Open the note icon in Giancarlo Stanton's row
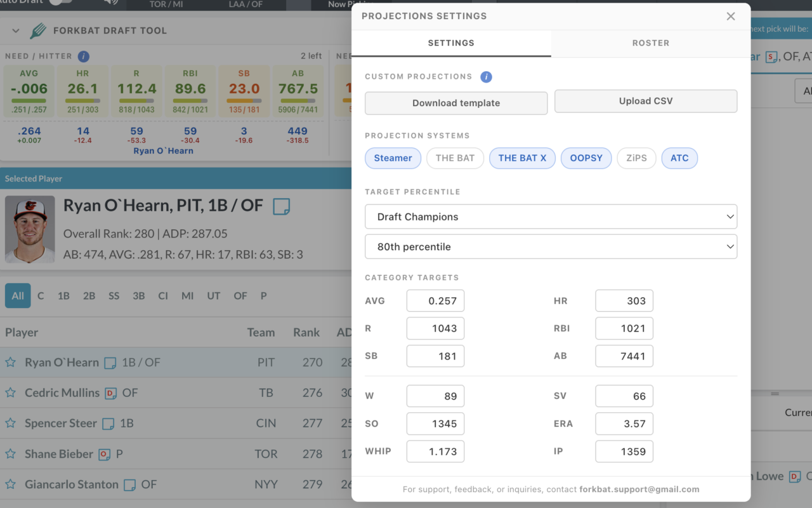 pyautogui.click(x=129, y=485)
